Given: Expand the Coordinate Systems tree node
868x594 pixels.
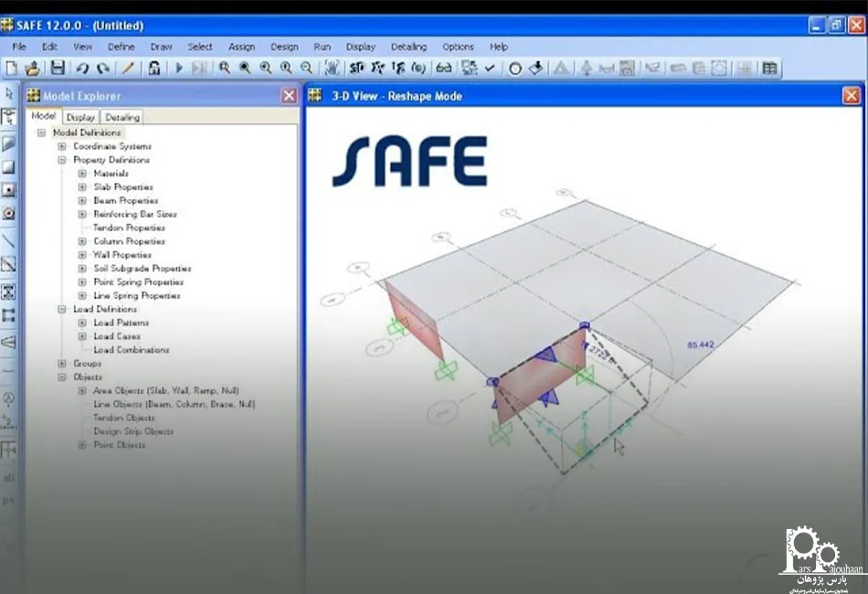Looking at the screenshot, I should 62,146.
